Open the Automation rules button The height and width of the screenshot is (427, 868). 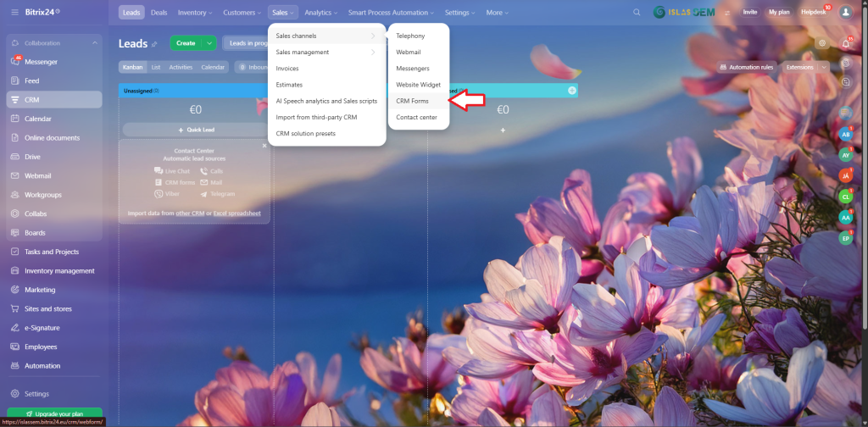coord(745,67)
